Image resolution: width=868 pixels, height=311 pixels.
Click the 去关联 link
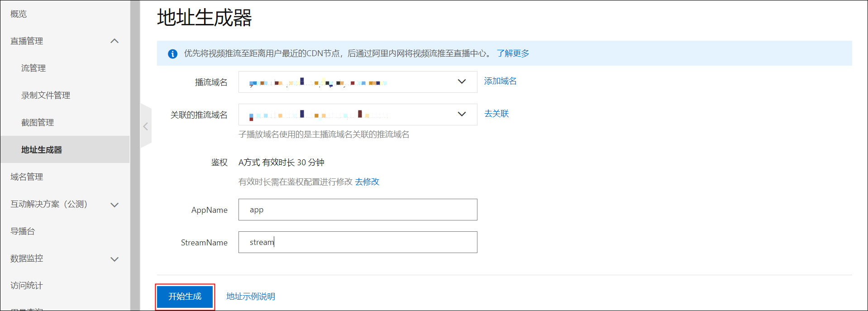coord(496,114)
